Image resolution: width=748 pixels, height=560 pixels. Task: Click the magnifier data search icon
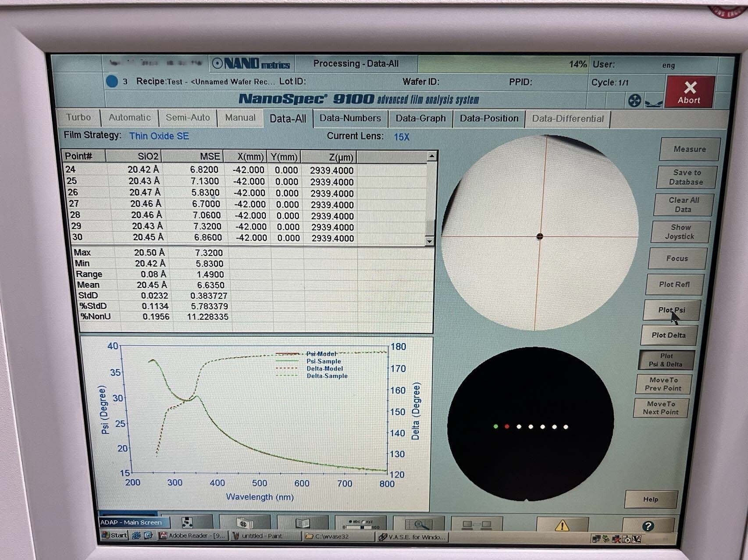click(x=419, y=524)
